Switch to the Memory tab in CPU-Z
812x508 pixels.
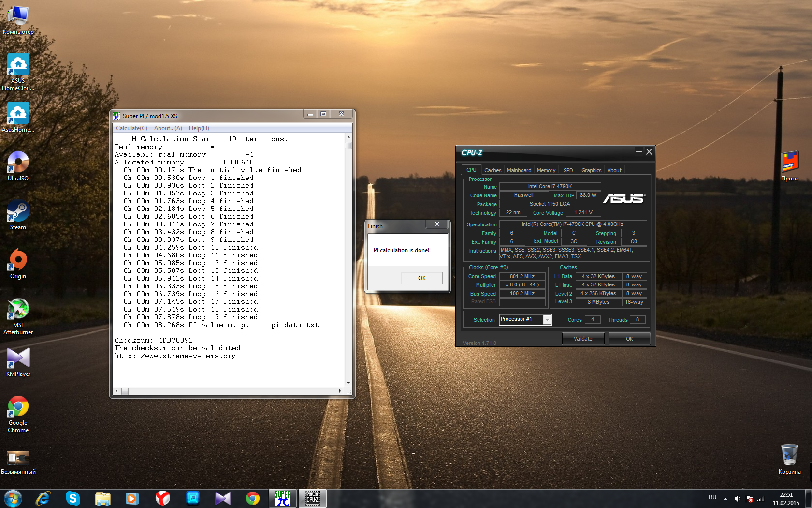(x=546, y=170)
